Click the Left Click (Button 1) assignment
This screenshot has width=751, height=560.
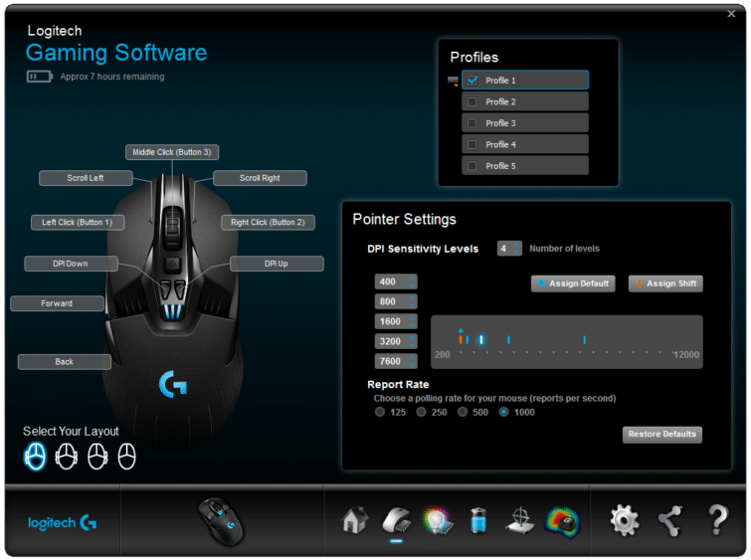[x=78, y=223]
